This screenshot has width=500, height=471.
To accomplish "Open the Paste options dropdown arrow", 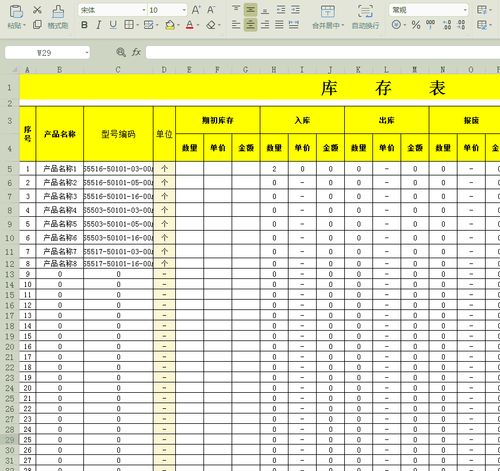I will [x=24, y=25].
